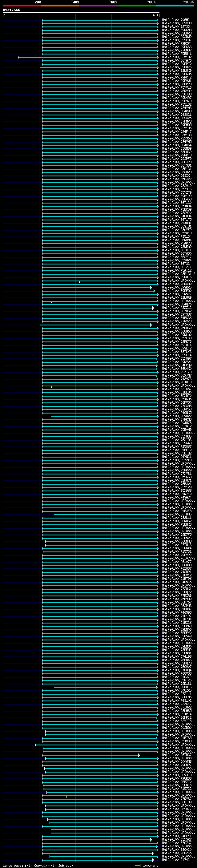197x868 pixels.
Task: Select the label UniRef100_Q8VWV2
Action: (x=176, y=417)
